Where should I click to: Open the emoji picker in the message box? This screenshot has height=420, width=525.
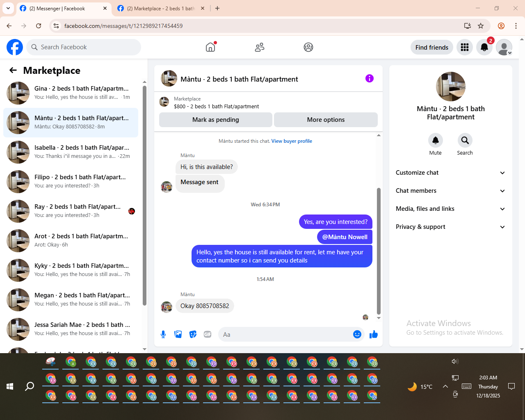pyautogui.click(x=357, y=334)
